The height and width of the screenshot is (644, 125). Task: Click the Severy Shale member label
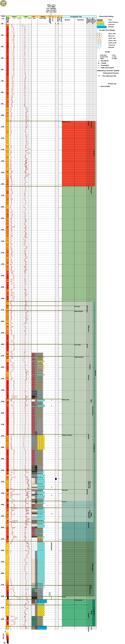(77, 345)
